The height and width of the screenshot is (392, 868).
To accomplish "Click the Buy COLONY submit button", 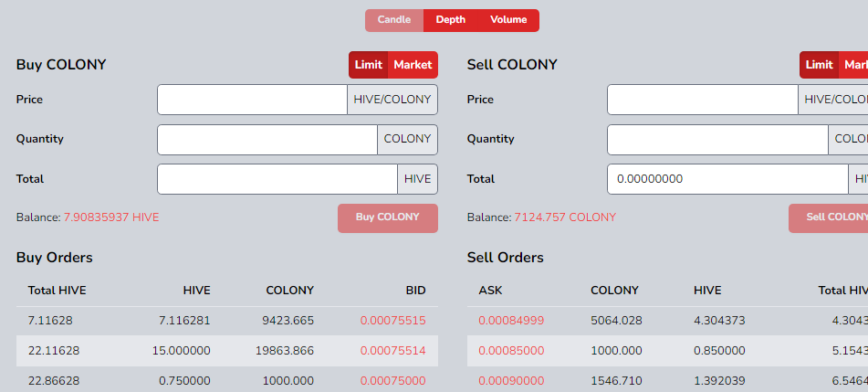I will [388, 217].
